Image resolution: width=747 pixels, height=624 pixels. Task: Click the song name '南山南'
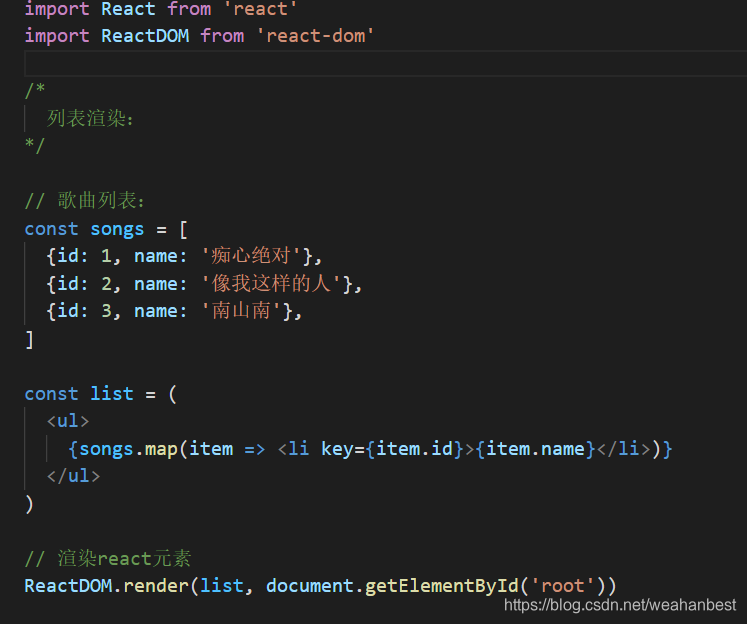pyautogui.click(x=242, y=311)
